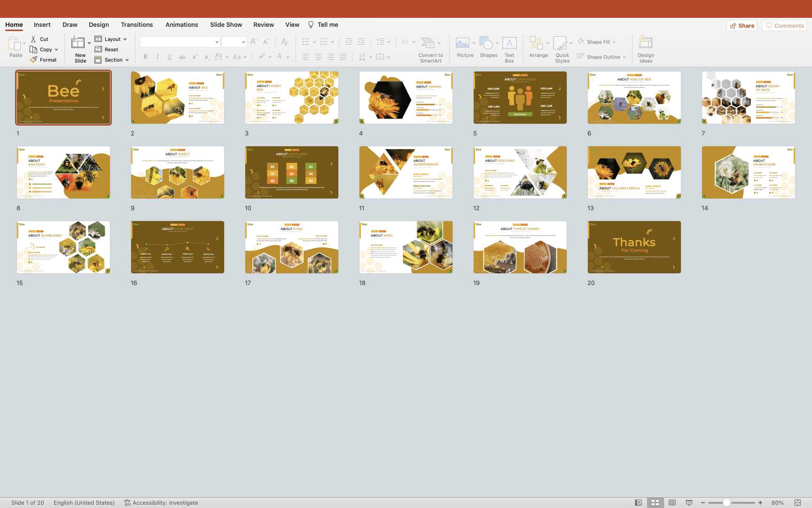Open the Arrange tool
The image size is (812, 508).
pyautogui.click(x=536, y=43)
